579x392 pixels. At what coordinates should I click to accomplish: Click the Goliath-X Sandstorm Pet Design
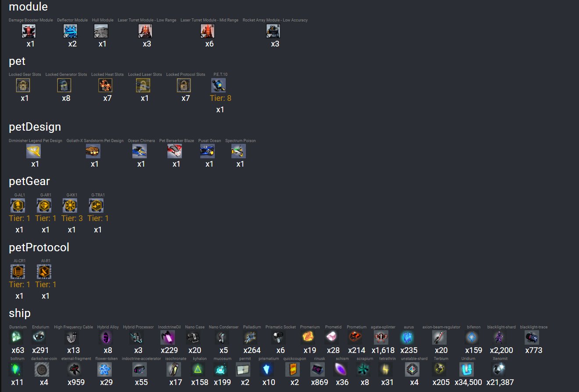click(93, 151)
